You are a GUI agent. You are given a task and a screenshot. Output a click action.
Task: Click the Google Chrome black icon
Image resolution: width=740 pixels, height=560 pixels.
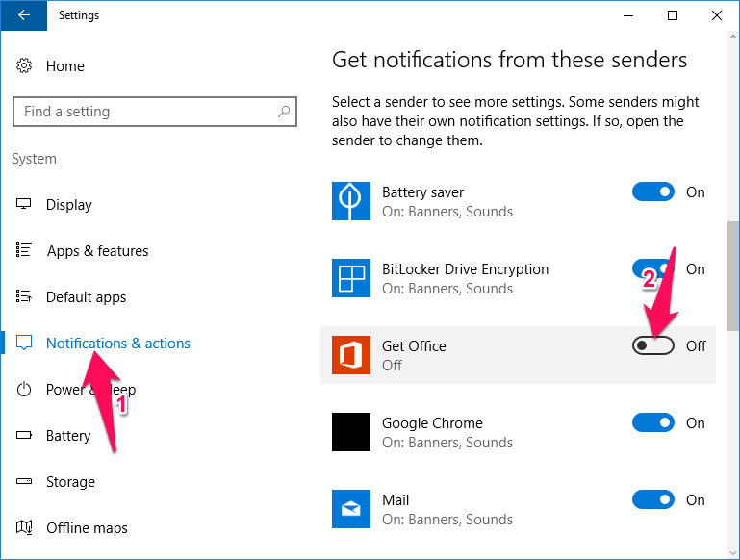click(351, 432)
